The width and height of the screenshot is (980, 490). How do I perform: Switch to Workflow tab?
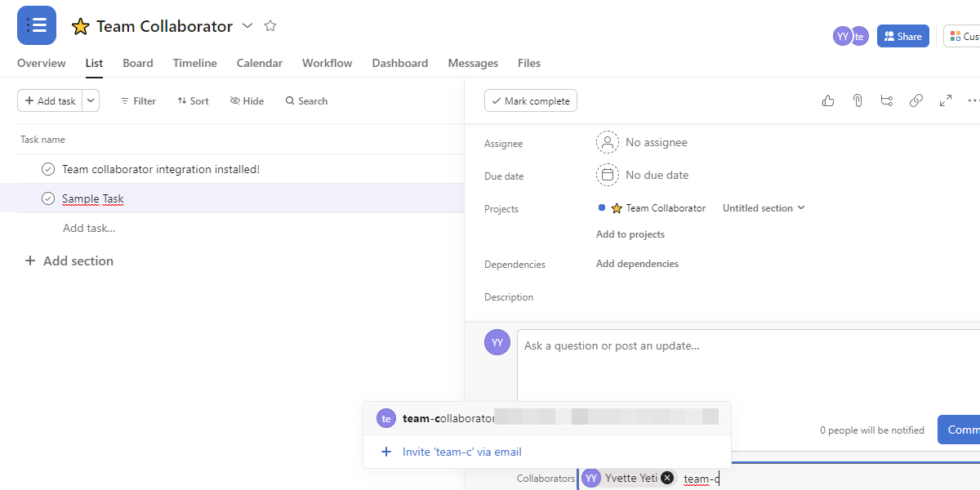(x=327, y=63)
